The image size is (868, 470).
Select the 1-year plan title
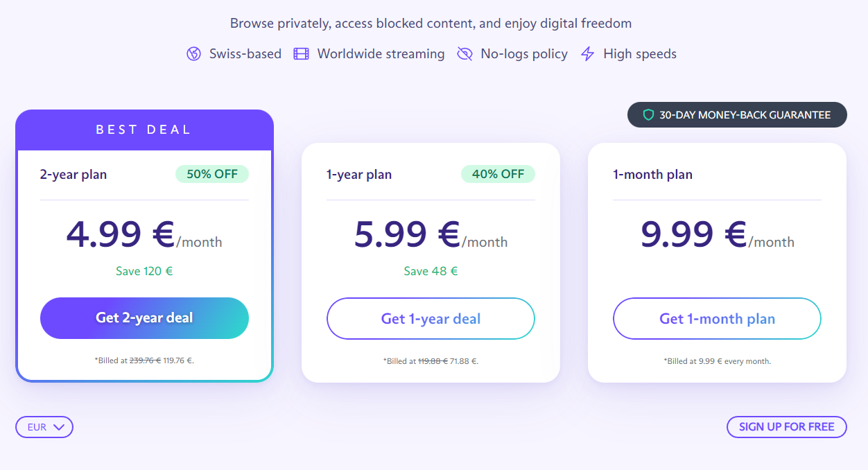[x=359, y=175]
